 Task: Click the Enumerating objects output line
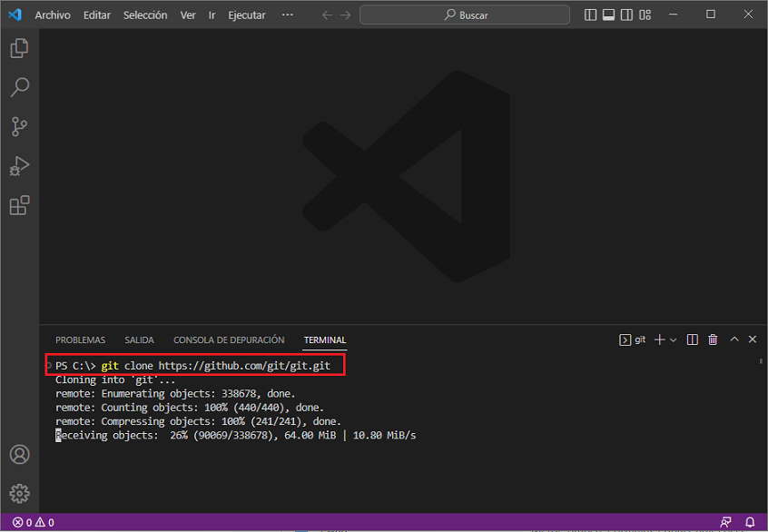click(x=175, y=393)
